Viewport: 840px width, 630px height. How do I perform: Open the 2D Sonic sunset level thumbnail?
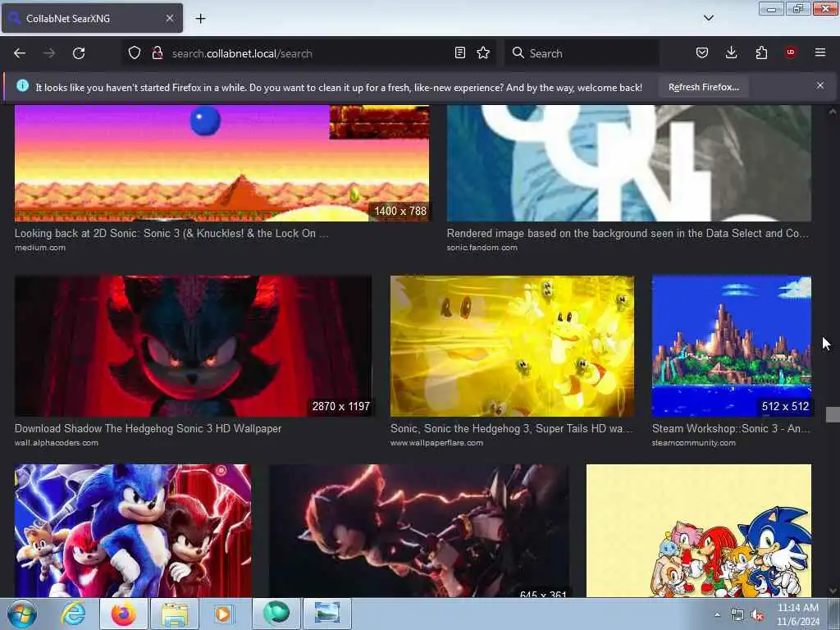point(221,163)
